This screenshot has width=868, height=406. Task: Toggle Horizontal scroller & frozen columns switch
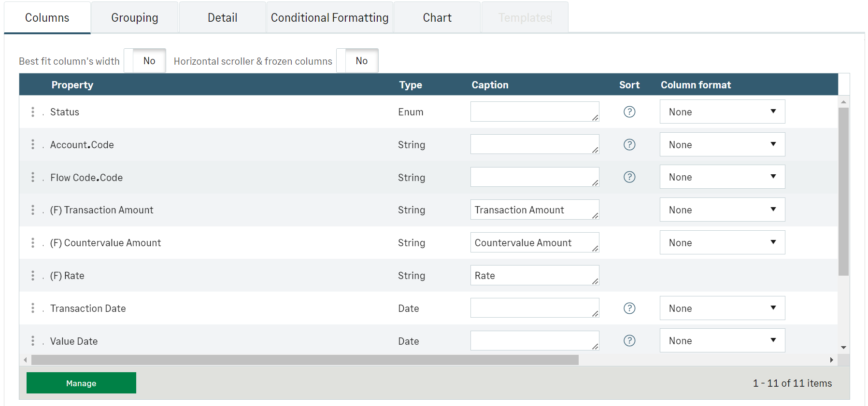357,61
